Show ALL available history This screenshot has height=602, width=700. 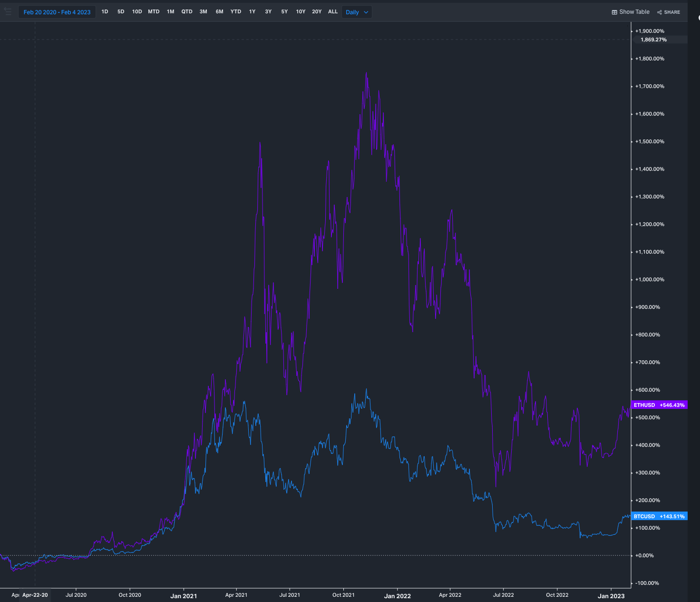point(333,12)
